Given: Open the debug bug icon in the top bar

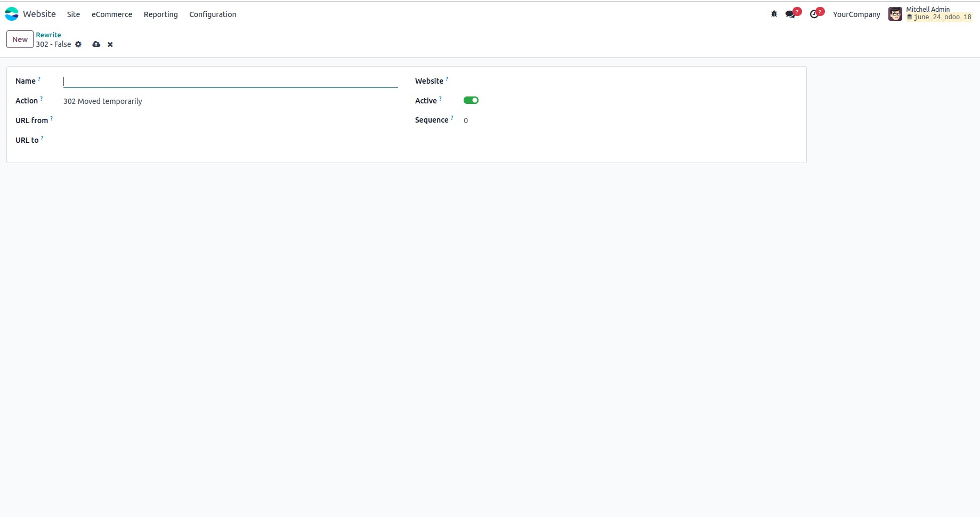Looking at the screenshot, I should pos(774,14).
